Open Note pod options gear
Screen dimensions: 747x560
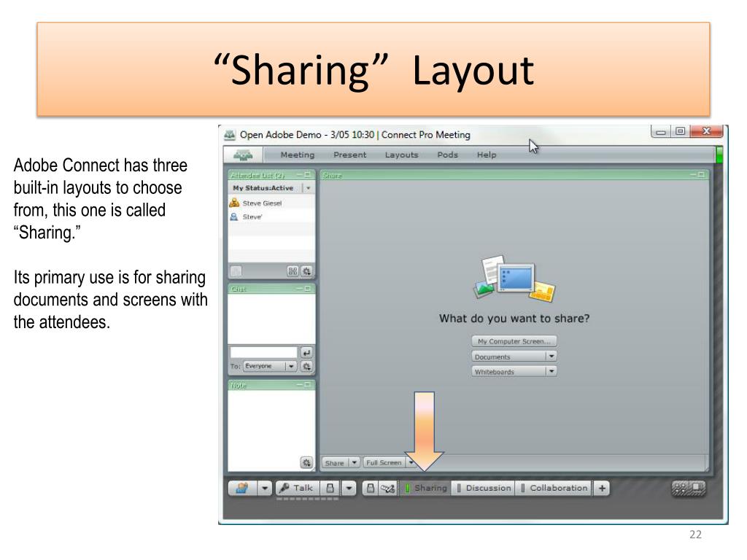pyautogui.click(x=306, y=462)
